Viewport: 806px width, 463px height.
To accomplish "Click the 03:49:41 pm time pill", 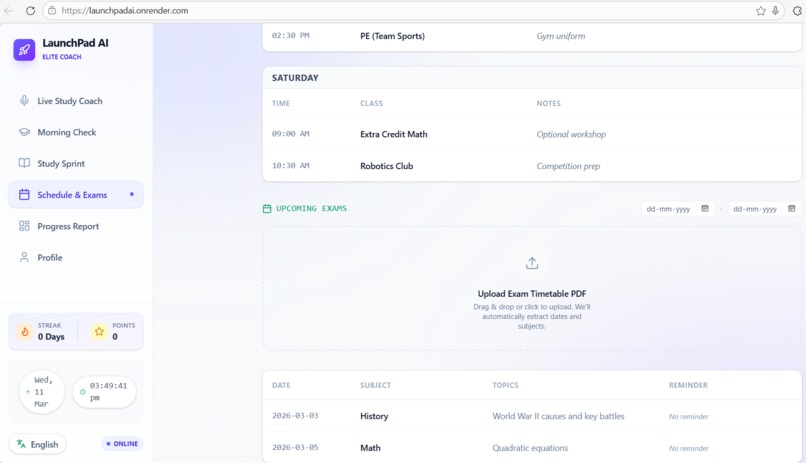I will click(104, 392).
